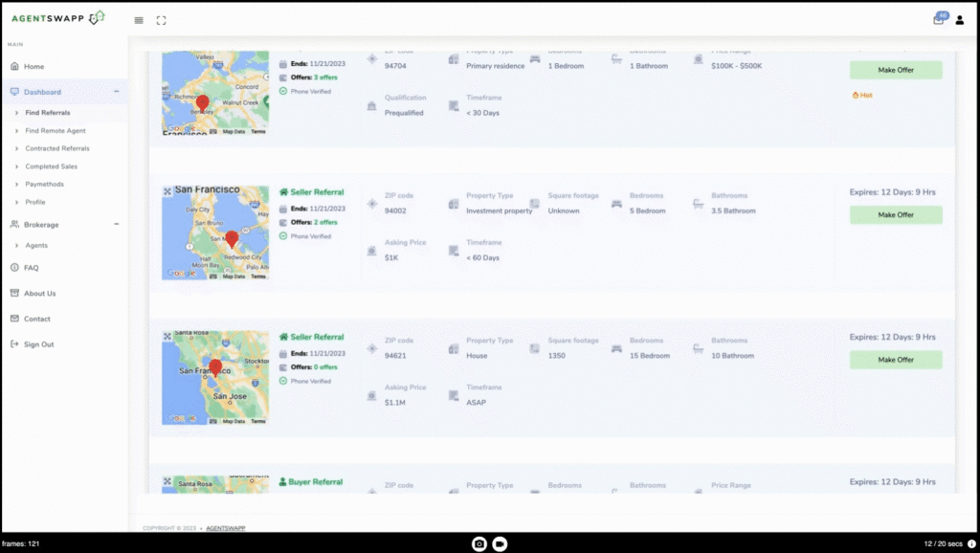Sign Out of the account
Image resolution: width=980 pixels, height=553 pixels.
(38, 344)
